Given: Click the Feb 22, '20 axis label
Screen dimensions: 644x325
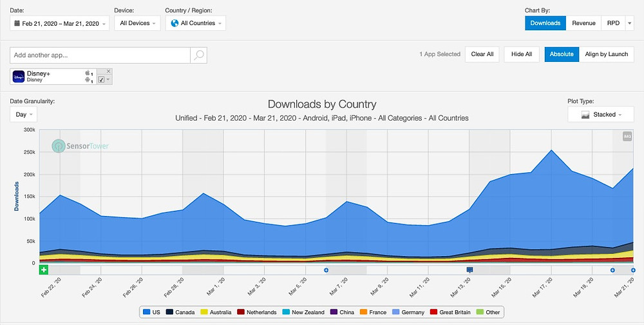Looking at the screenshot, I should coord(51,288).
